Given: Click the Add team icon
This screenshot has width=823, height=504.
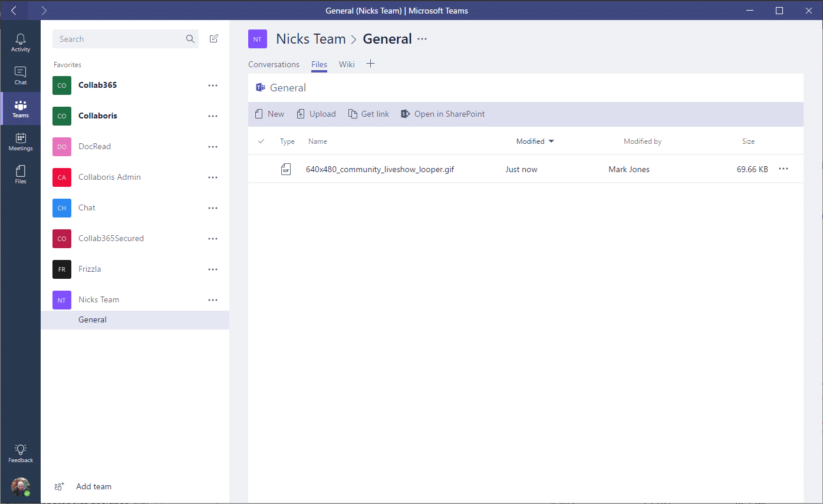Looking at the screenshot, I should (x=59, y=486).
